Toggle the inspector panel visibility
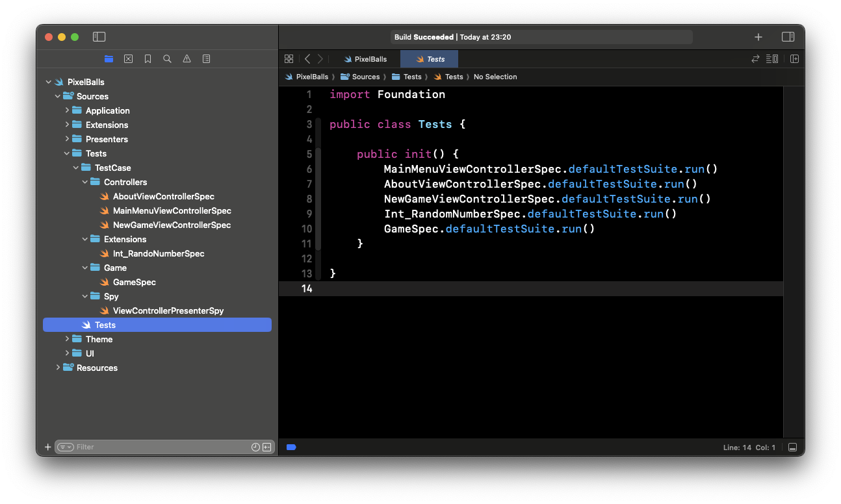 pyautogui.click(x=788, y=37)
